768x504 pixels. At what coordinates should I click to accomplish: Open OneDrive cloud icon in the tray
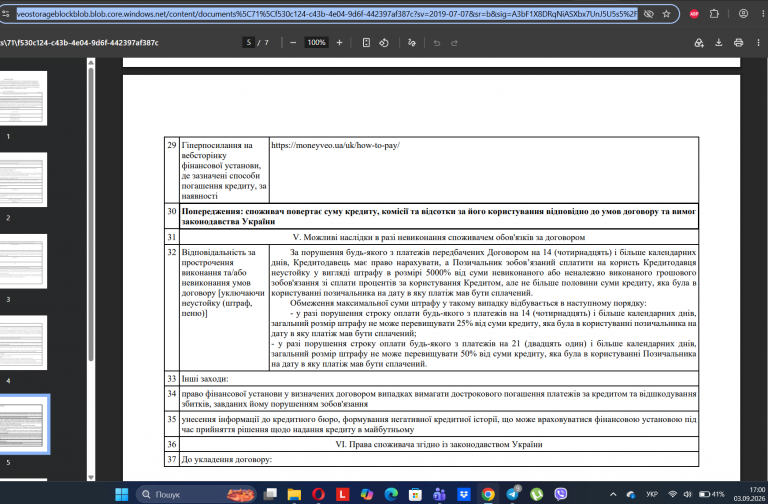coord(631,494)
